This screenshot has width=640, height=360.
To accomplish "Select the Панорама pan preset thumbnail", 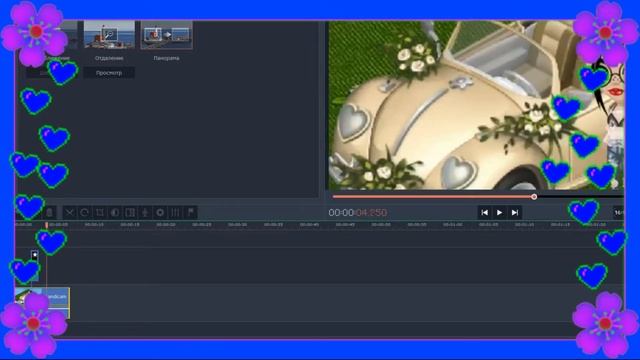I will (x=167, y=35).
